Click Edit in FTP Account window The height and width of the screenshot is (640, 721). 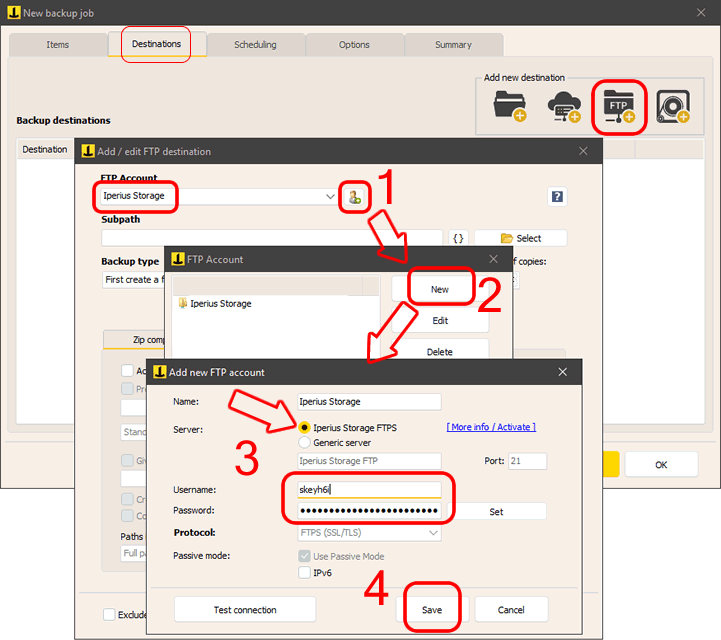[x=440, y=320]
